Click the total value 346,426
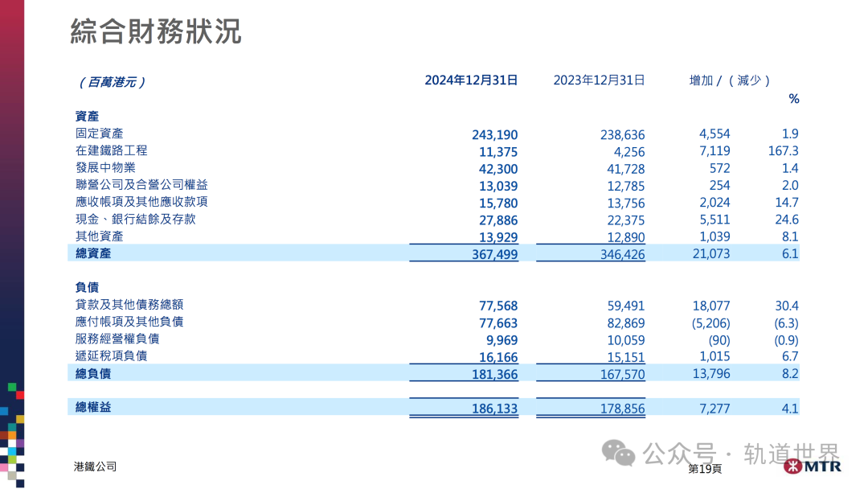The width and height of the screenshot is (868, 489). pyautogui.click(x=622, y=255)
